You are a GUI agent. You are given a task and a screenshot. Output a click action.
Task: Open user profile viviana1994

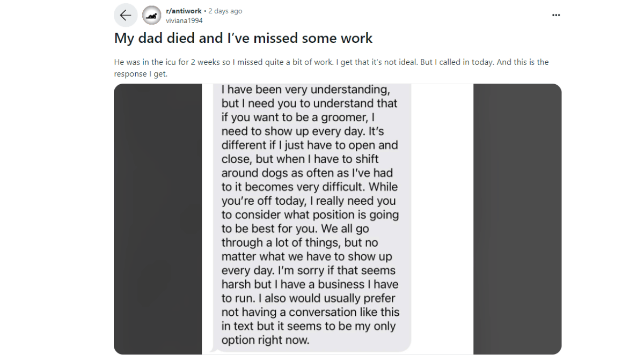point(184,20)
